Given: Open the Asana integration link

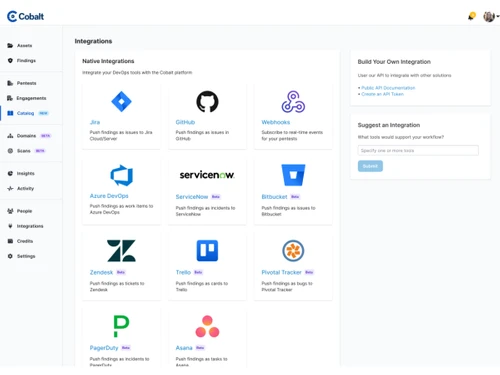Looking at the screenshot, I should [x=184, y=348].
